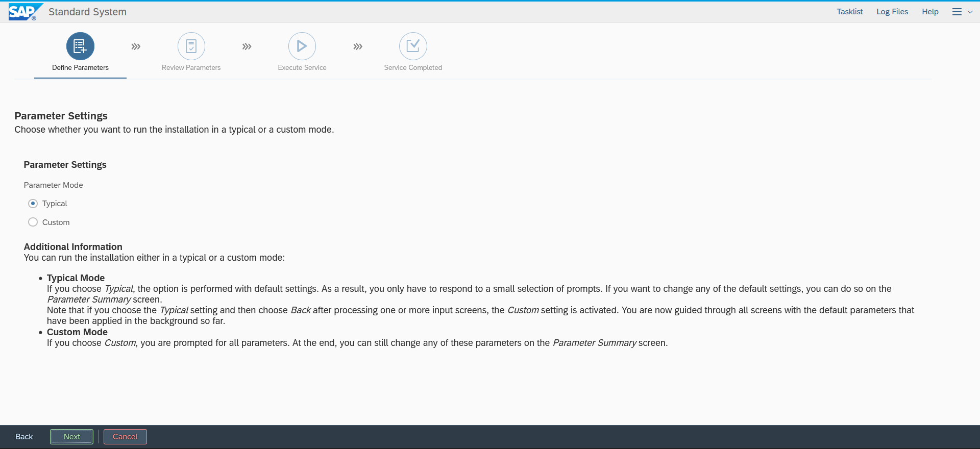Click the Define Parameters step label
The image size is (980, 449).
point(80,67)
